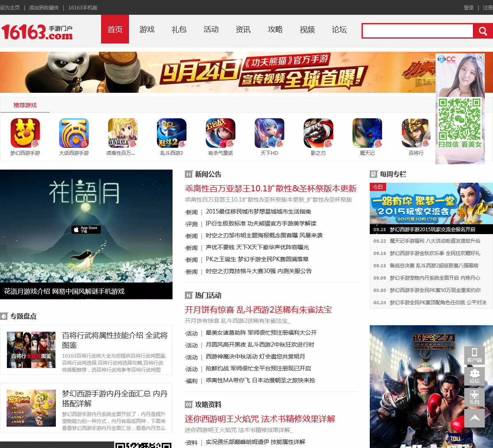Open headline 开月饼有惊喜 乱斗西游2送稀有朱雀法宝

(258, 310)
